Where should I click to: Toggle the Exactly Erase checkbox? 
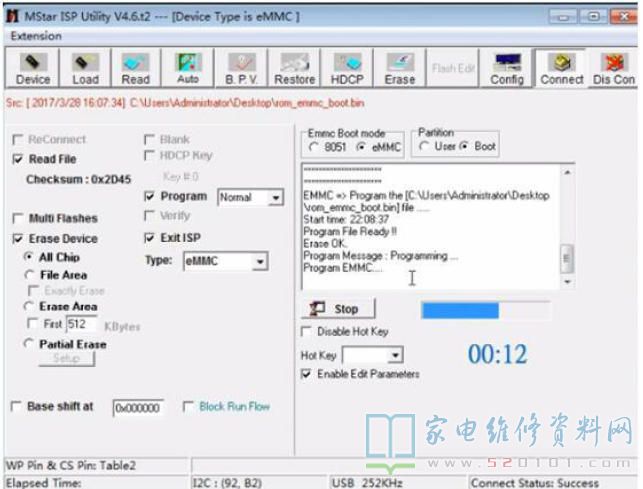click(x=33, y=291)
